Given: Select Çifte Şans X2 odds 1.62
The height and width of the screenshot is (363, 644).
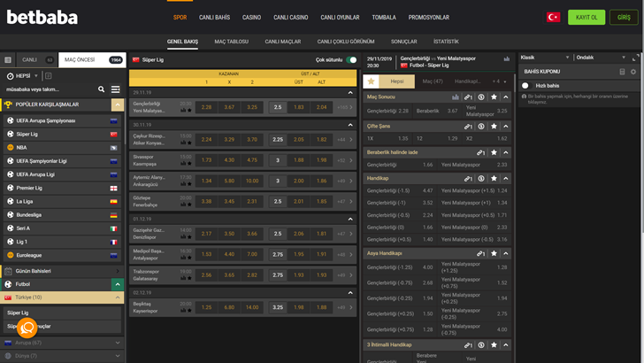Looking at the screenshot, I should click(488, 138).
